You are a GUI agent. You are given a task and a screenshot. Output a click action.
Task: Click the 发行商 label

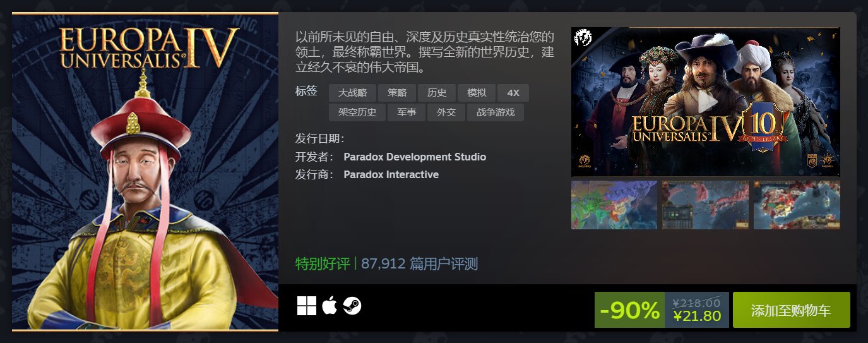pyautogui.click(x=314, y=174)
